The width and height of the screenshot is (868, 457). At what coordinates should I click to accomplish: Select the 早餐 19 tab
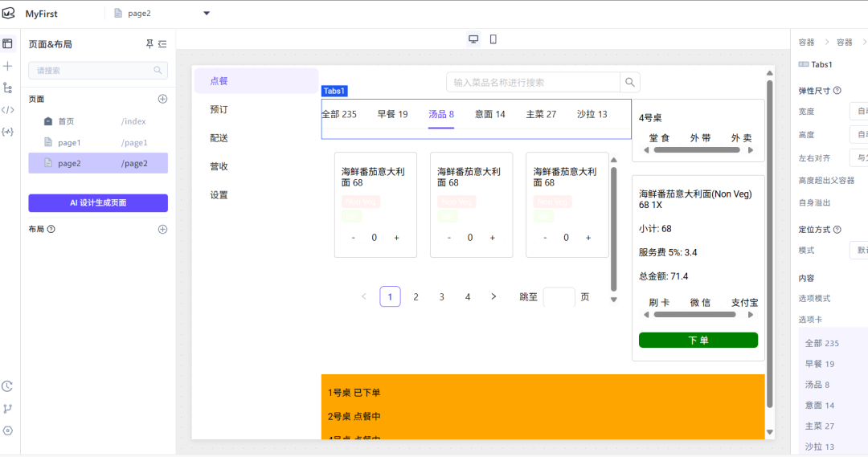tap(392, 115)
